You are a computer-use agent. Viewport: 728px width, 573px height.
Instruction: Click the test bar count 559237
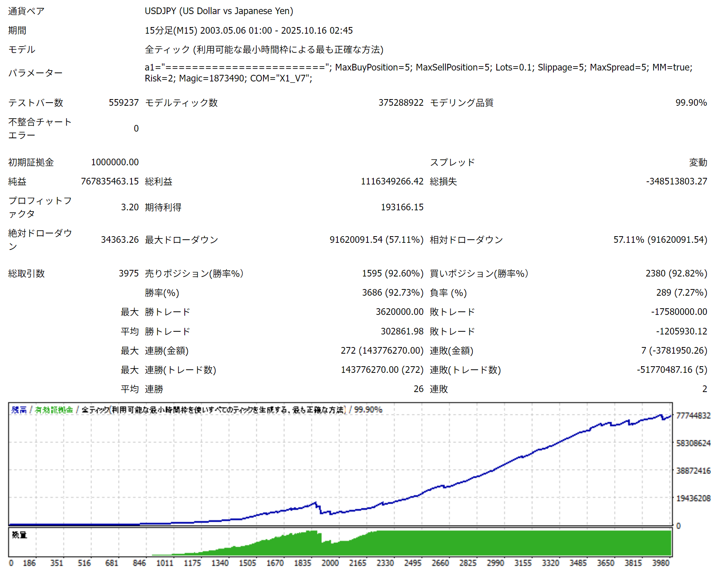[124, 103]
